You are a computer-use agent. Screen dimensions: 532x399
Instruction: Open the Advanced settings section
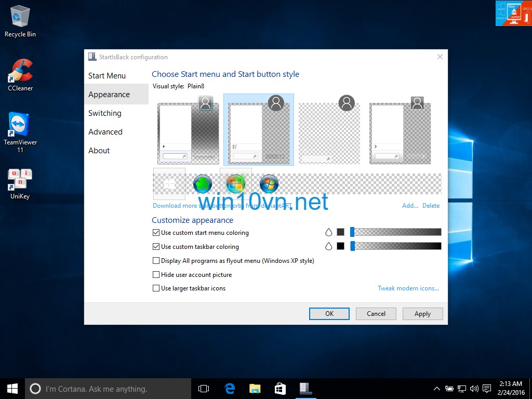(105, 131)
